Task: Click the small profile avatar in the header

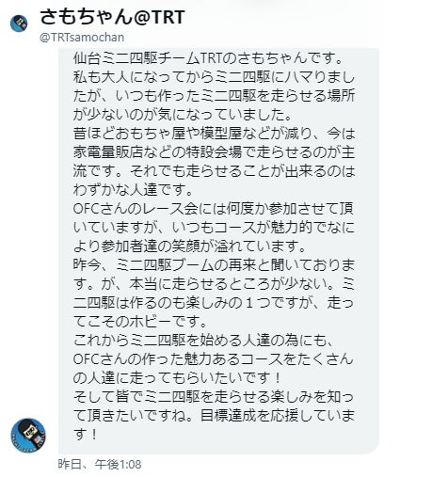Action: point(19,24)
